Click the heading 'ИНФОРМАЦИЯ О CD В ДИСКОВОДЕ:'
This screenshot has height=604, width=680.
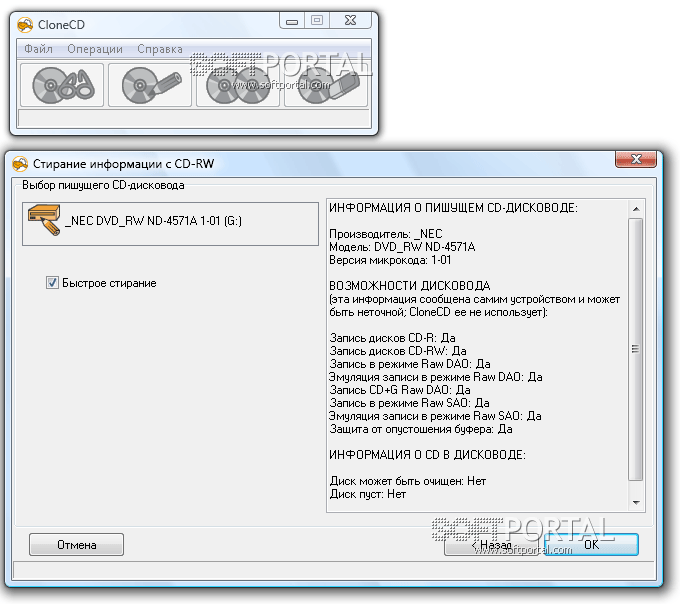[427, 455]
